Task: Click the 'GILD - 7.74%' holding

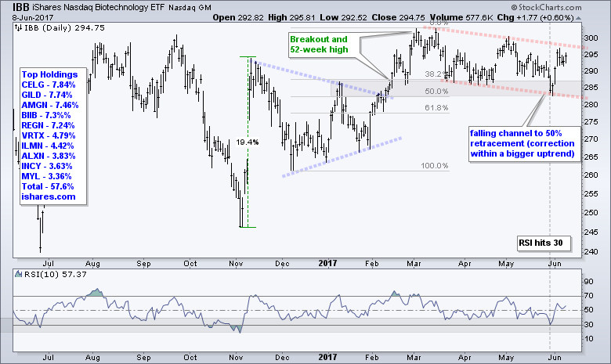Action: pos(47,95)
